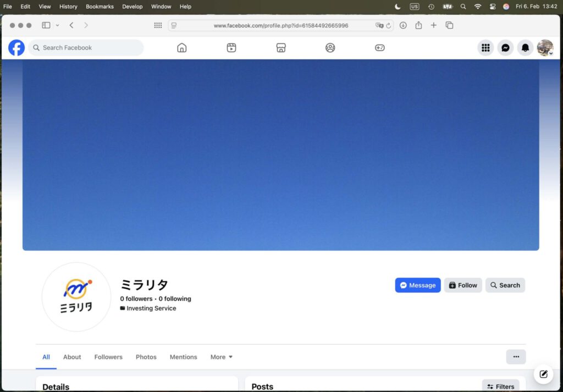This screenshot has width=563, height=392.
Task: Switch to the About tab
Action: [x=72, y=357]
